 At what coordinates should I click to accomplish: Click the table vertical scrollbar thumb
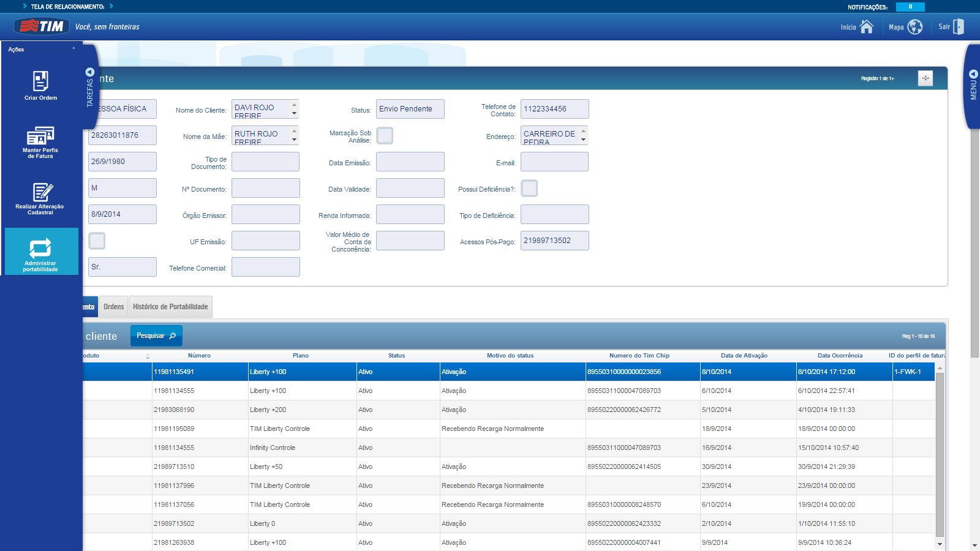(x=940, y=455)
